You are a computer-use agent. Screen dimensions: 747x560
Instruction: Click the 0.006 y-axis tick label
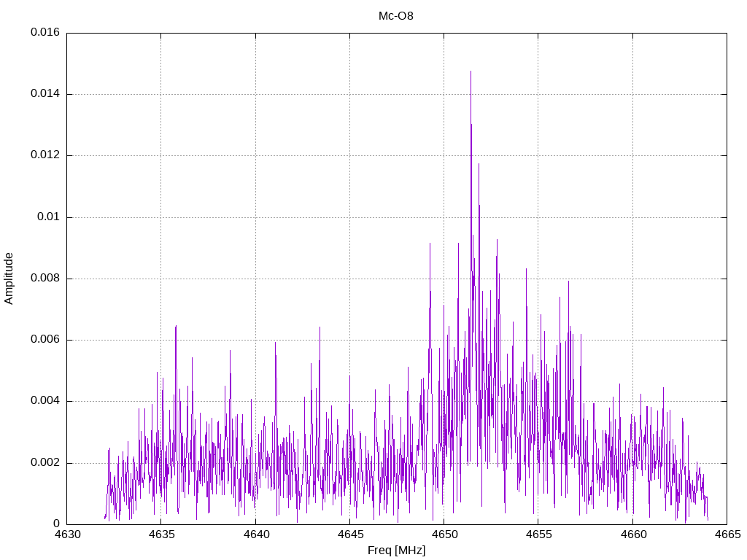(x=45, y=340)
